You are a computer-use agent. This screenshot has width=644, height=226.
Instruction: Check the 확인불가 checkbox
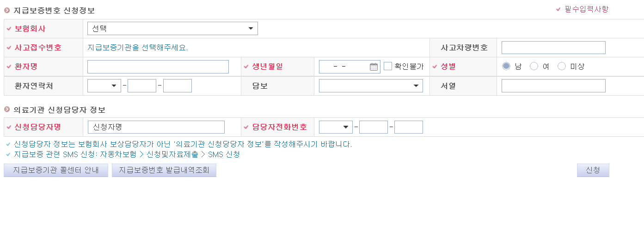(x=388, y=66)
